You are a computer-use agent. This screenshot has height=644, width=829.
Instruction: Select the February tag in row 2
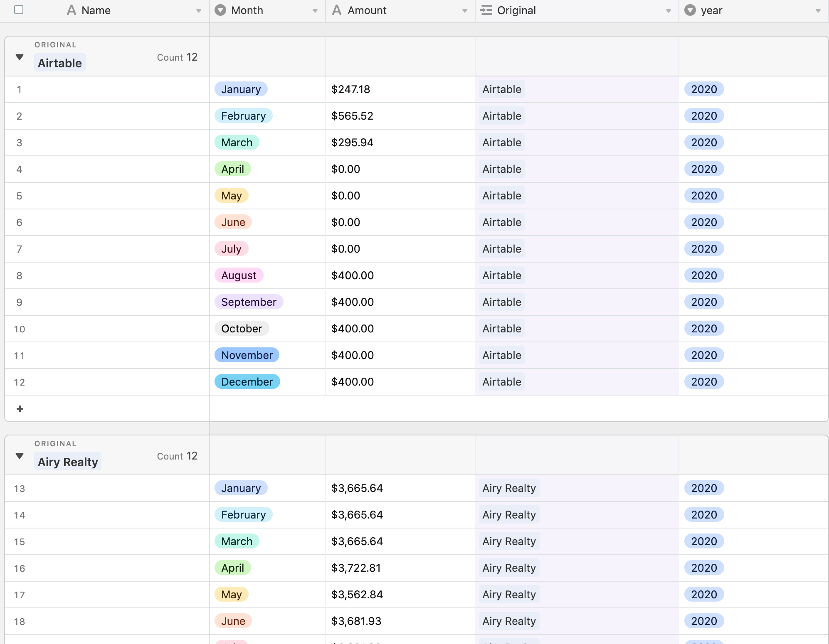pyautogui.click(x=244, y=116)
